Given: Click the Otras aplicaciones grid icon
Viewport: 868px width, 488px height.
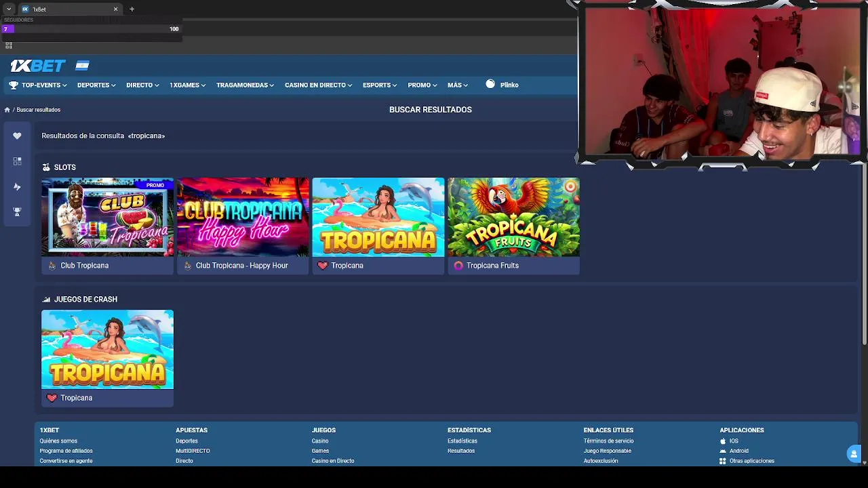Looking at the screenshot, I should coord(723,461).
